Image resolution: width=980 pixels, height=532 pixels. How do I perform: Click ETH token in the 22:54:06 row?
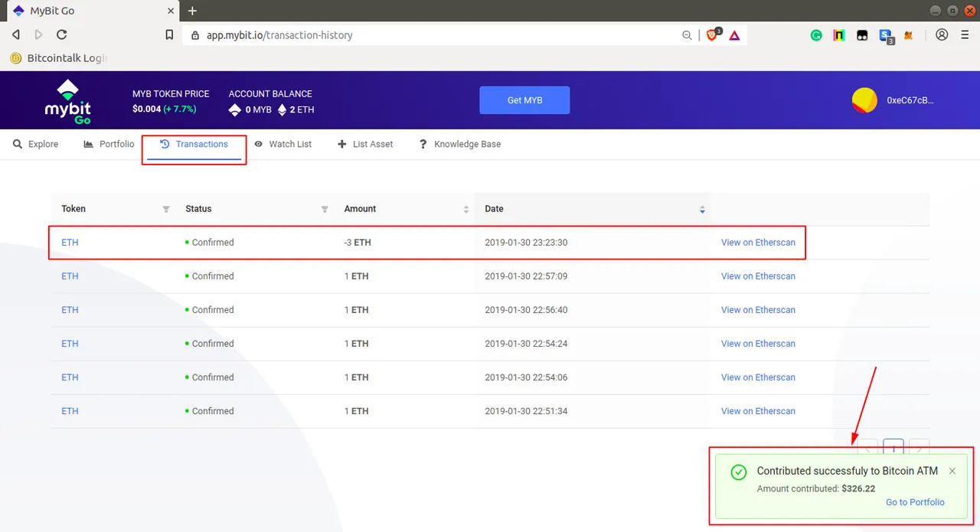70,377
